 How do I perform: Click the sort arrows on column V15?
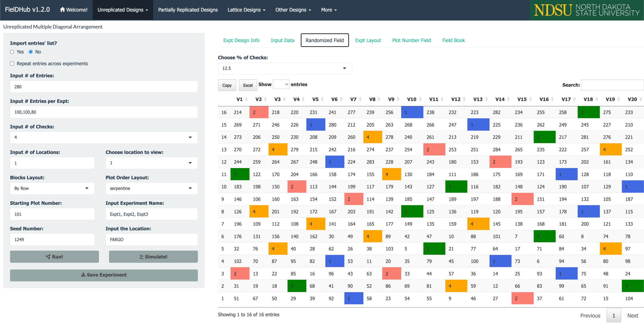coord(530,99)
